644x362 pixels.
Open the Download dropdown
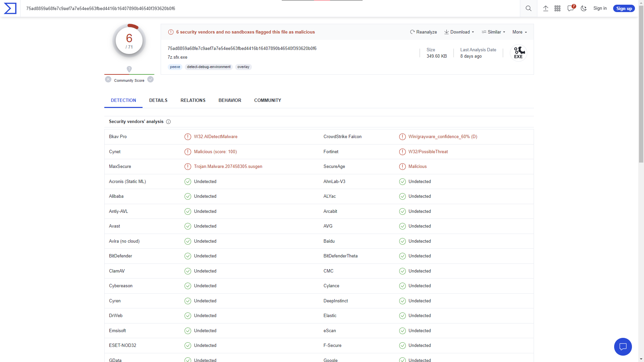pos(459,32)
